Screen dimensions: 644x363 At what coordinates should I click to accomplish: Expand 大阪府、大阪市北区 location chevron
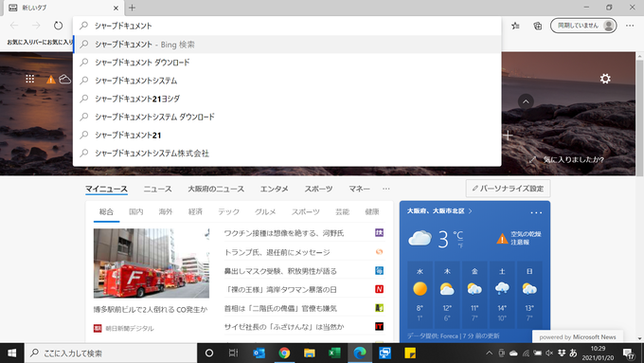[x=471, y=211]
